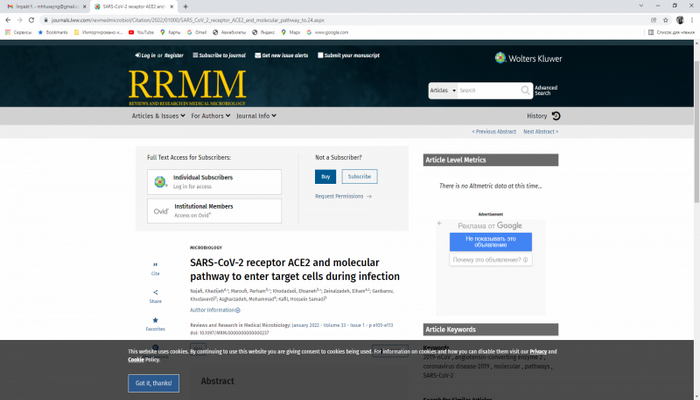Open the new browser tab button
This screenshot has height=400, width=700.
click(x=186, y=6)
